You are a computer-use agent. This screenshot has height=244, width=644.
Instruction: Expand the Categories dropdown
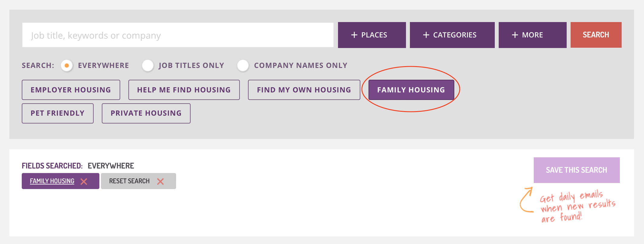(452, 35)
